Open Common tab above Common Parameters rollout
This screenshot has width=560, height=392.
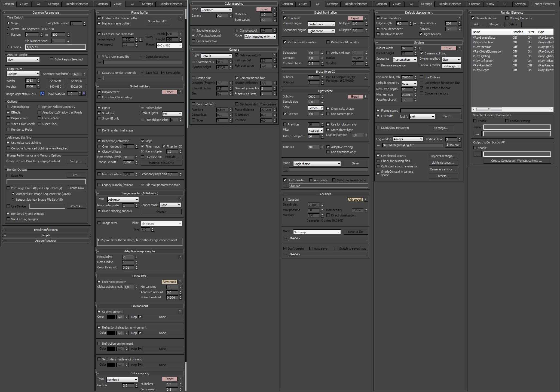(8, 4)
